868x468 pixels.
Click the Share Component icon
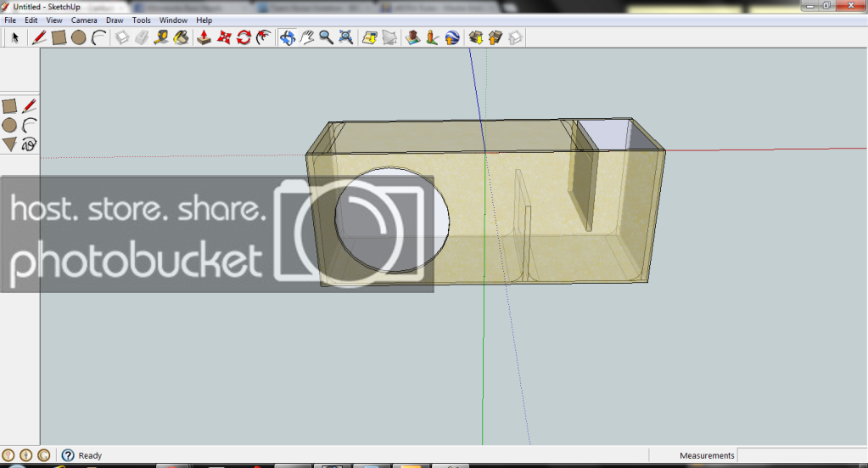point(515,37)
